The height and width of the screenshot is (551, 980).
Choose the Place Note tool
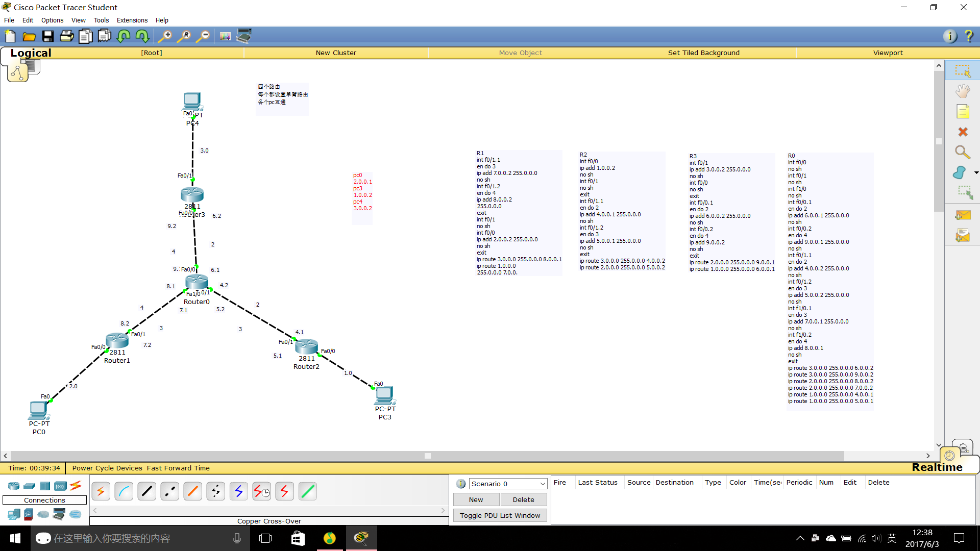(963, 112)
